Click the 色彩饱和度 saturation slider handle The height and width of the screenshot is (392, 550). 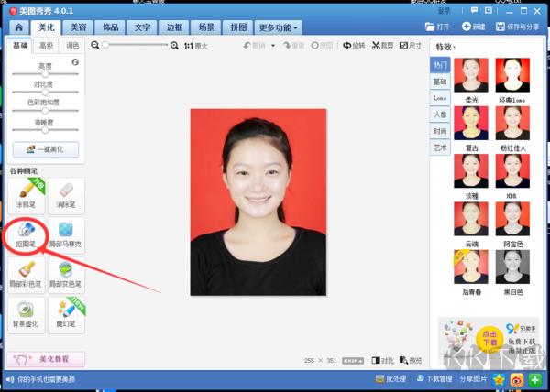point(45,111)
